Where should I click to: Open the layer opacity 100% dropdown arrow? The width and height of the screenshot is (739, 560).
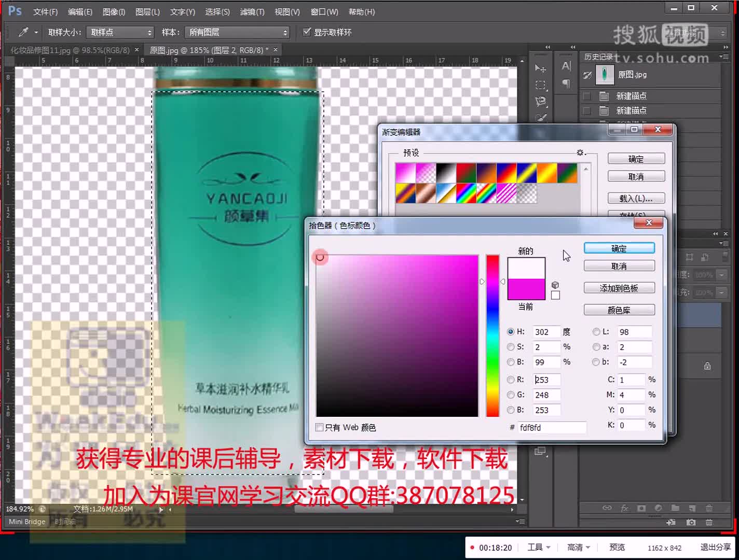pos(722,275)
